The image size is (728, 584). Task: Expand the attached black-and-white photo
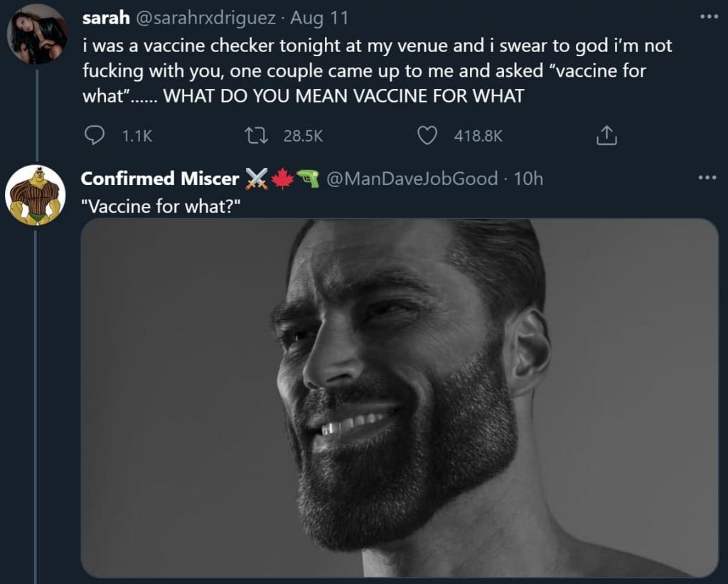[399, 397]
